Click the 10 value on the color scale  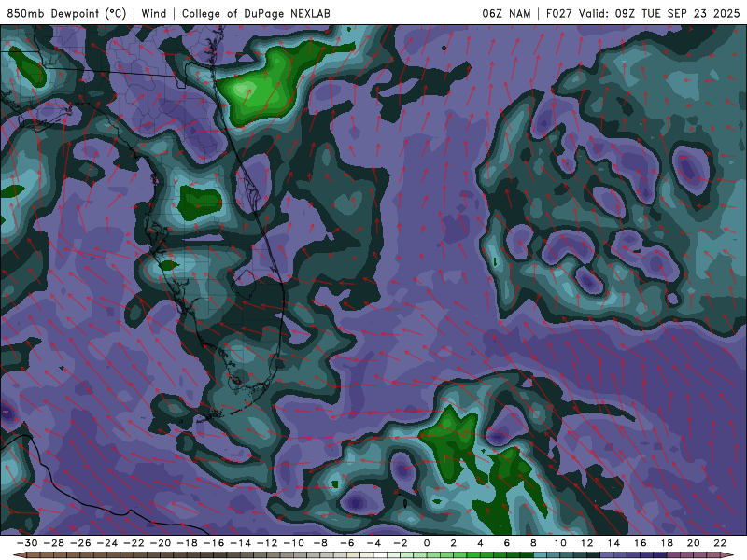click(560, 543)
